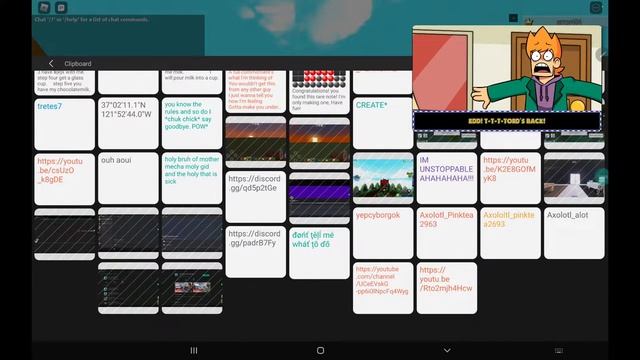
Task: Choose the youtube.com/channel link clip
Action: click(383, 288)
